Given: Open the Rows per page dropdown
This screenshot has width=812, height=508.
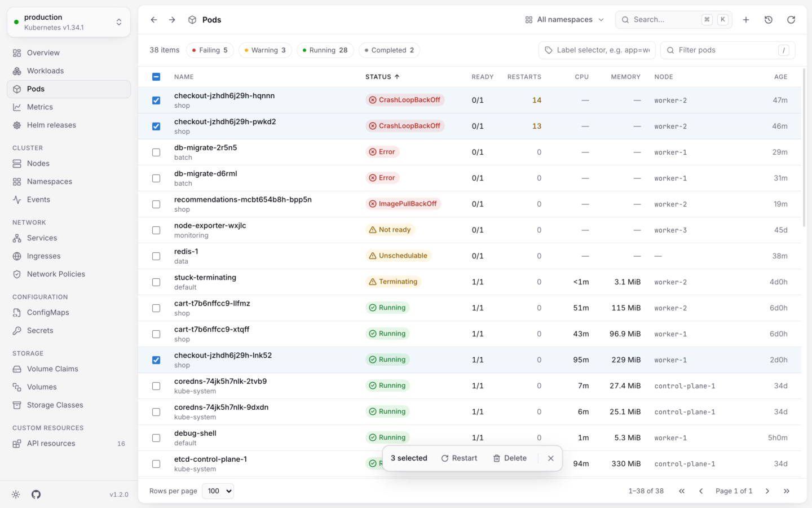Looking at the screenshot, I should pos(218,491).
